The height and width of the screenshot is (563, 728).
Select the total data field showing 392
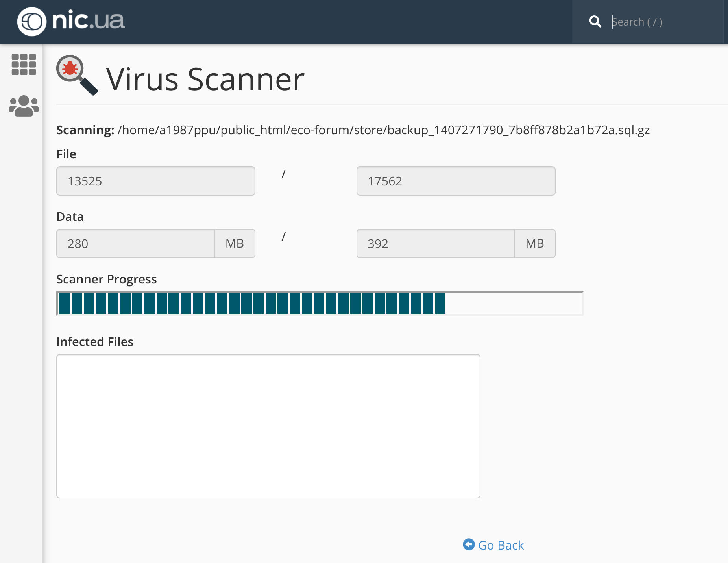[x=436, y=244]
